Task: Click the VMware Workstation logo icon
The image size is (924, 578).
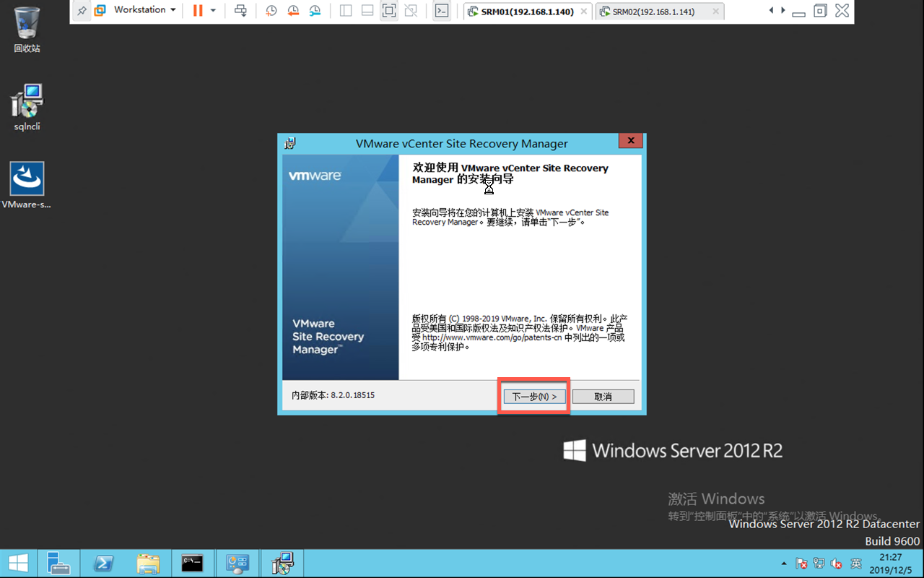Action: (x=100, y=11)
